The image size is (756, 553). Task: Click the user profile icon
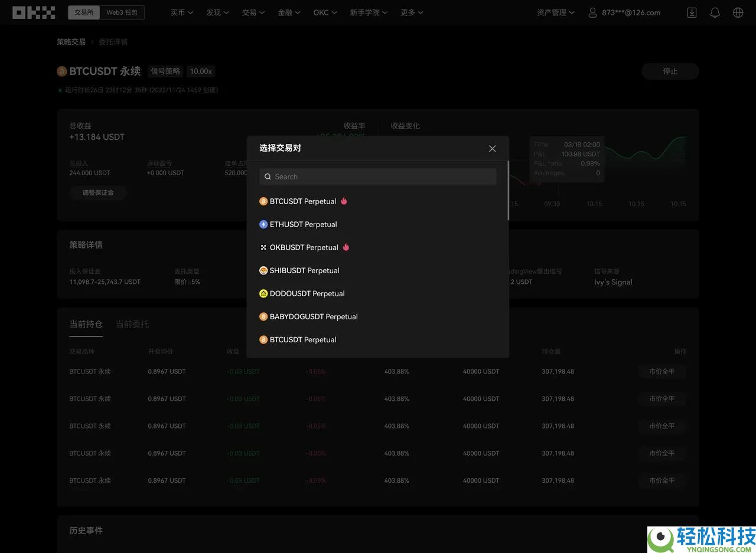[x=592, y=12]
